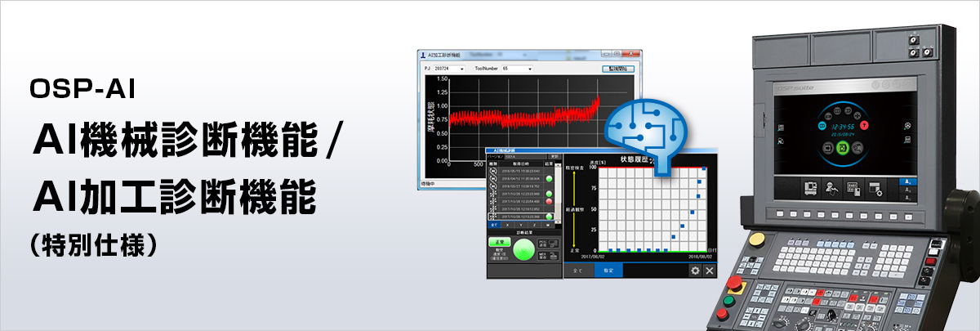Image resolution: width=980 pixels, height=331 pixels.
Task: Click the large green diagnosis result indicator
Action: pos(523,250)
